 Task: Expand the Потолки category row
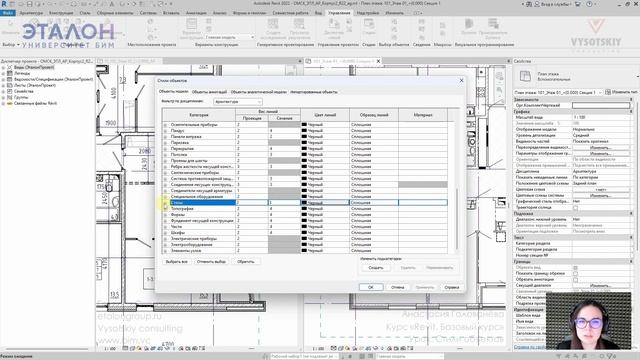pyautogui.click(x=165, y=155)
